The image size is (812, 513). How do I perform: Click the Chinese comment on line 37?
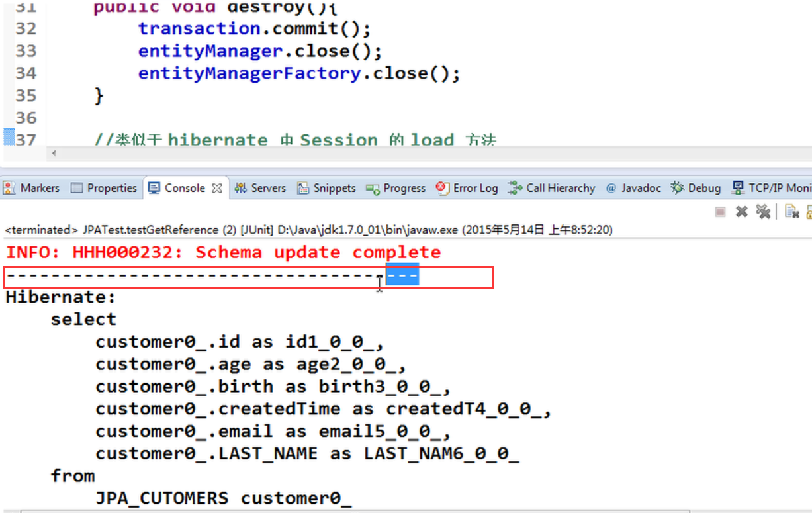pyautogui.click(x=296, y=139)
